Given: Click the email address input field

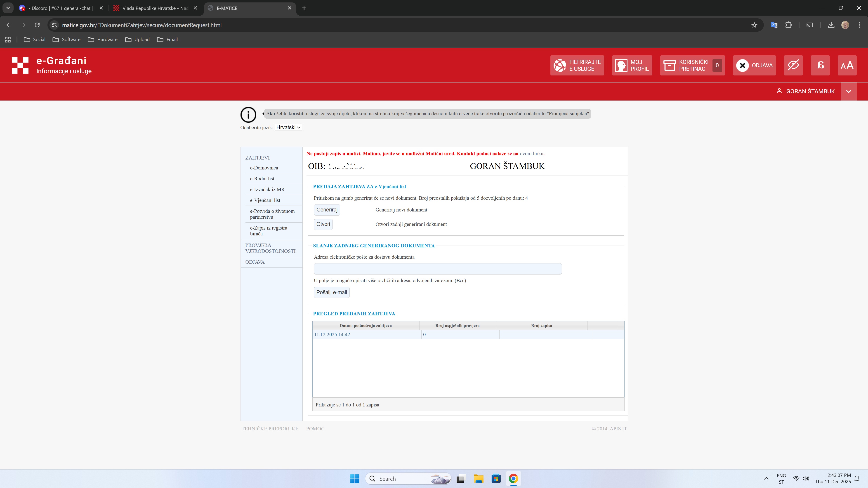Looking at the screenshot, I should (437, 269).
